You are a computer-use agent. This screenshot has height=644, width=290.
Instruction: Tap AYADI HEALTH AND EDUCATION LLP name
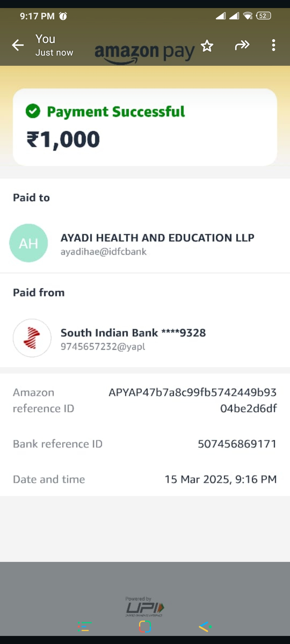click(x=157, y=238)
